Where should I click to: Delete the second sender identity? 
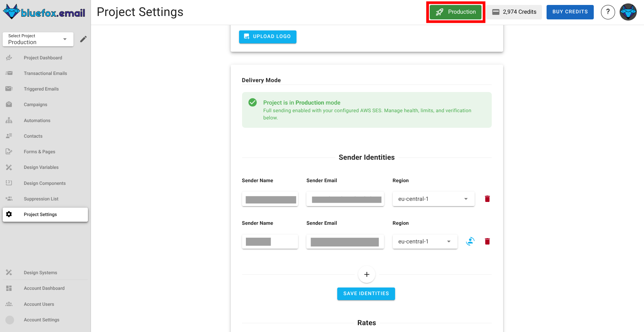pyautogui.click(x=487, y=241)
